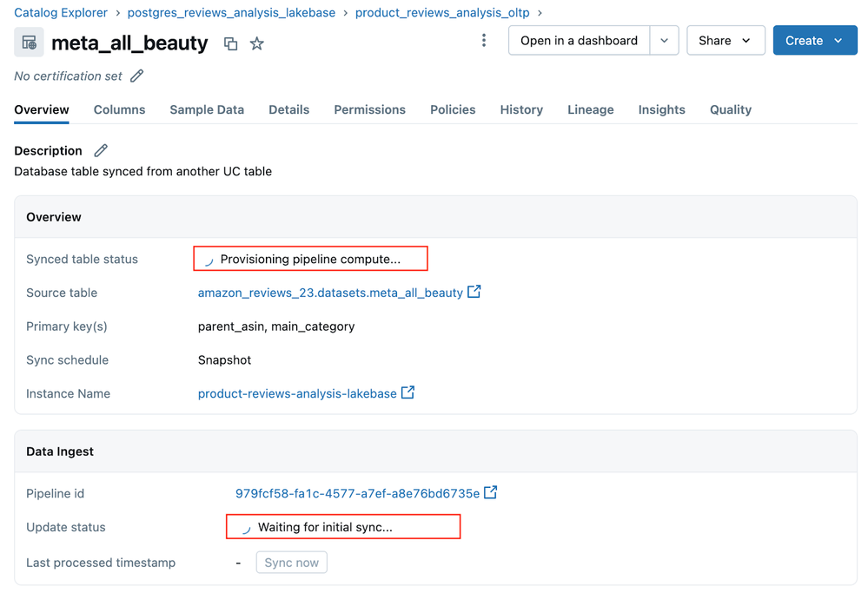Expand the Open in a dashboard arrow
Image resolution: width=868 pixels, height=593 pixels.
(664, 41)
